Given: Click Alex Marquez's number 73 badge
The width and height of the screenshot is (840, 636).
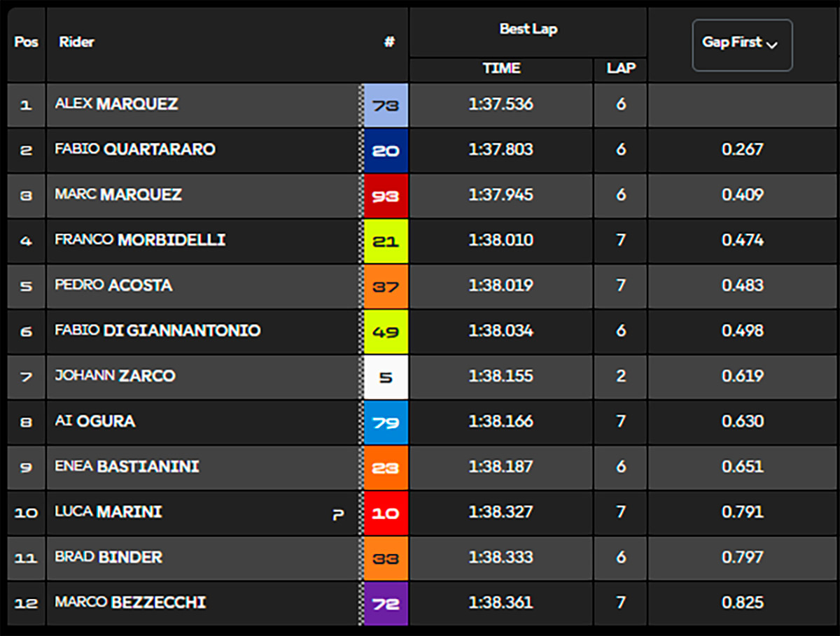Looking at the screenshot, I should tap(386, 105).
